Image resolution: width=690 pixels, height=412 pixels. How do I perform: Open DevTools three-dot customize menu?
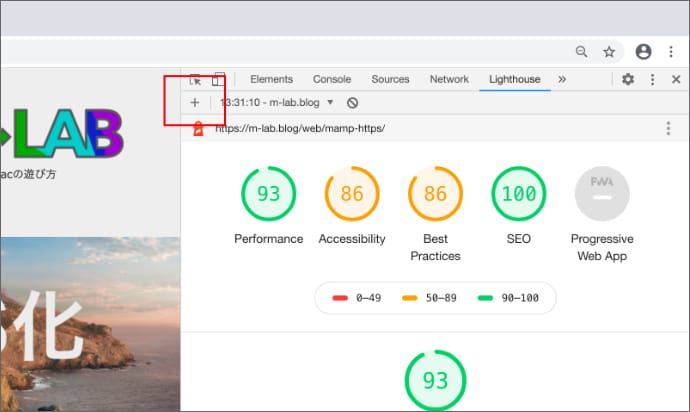coord(652,79)
